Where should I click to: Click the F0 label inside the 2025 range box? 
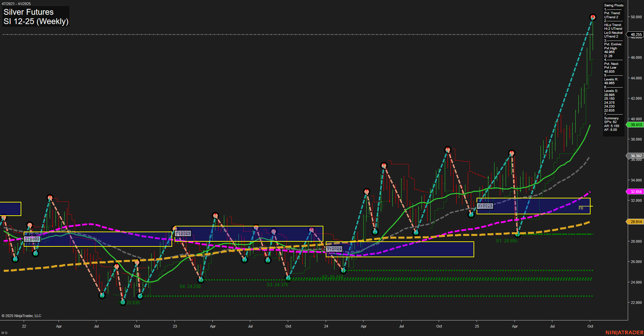(580, 209)
